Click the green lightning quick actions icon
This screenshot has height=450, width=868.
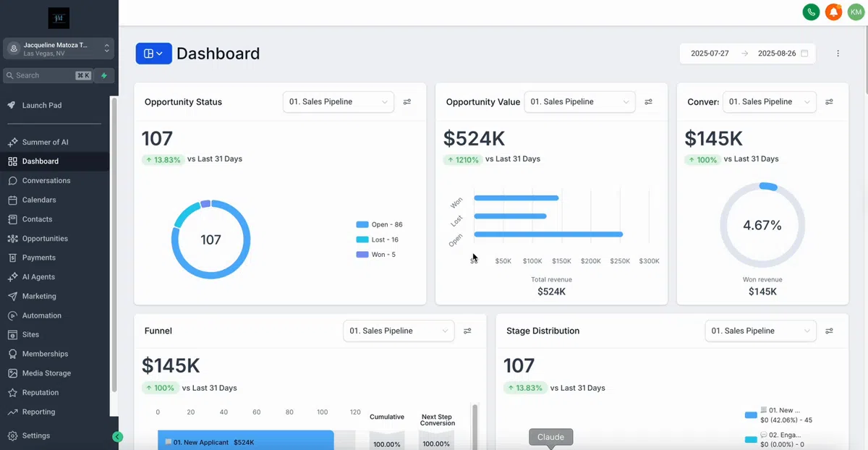pos(104,75)
